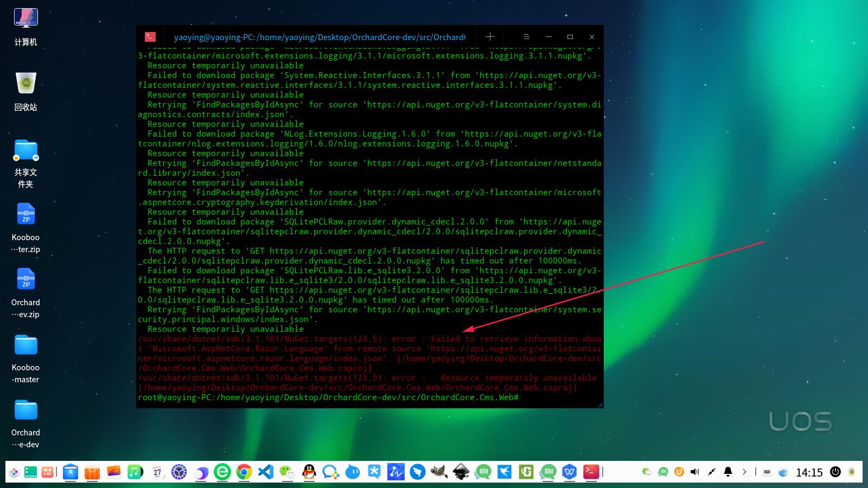Open the calendar showing 27

point(157,472)
